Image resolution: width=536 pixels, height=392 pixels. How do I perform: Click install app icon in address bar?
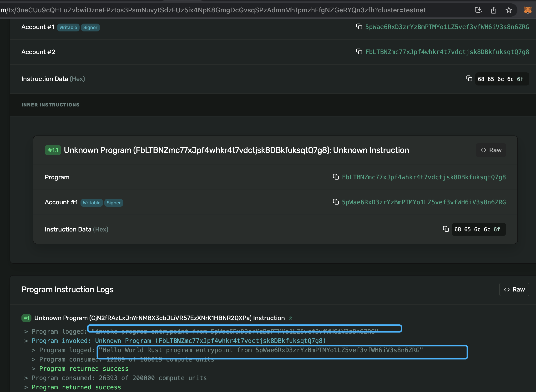[478, 10]
